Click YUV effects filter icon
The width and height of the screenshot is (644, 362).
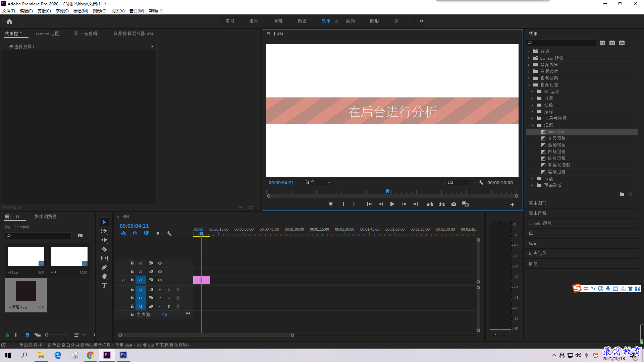[x=622, y=43]
